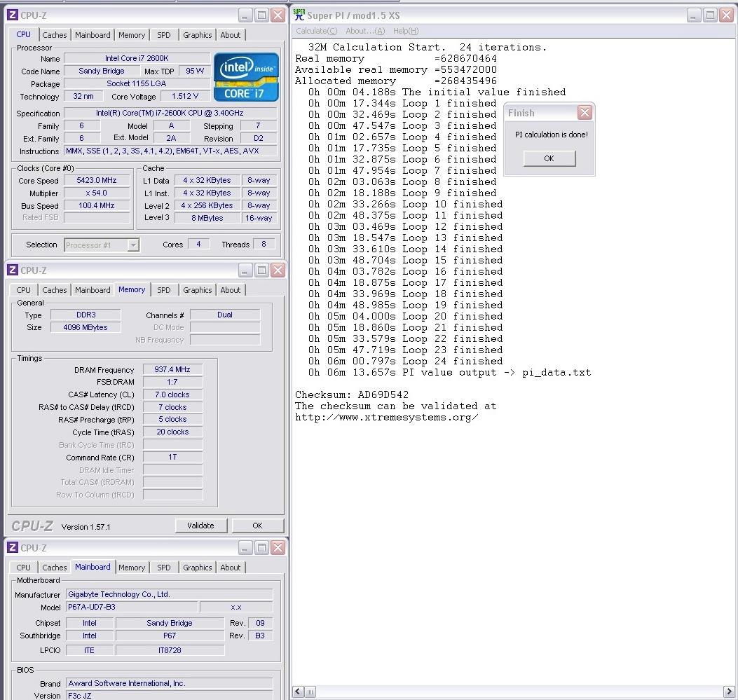
Task: Click Core Speed value 5423.0 MHz
Action: [97, 180]
